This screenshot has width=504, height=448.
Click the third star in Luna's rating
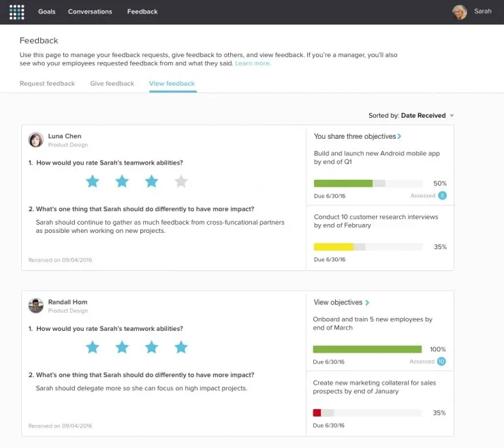[x=151, y=181]
